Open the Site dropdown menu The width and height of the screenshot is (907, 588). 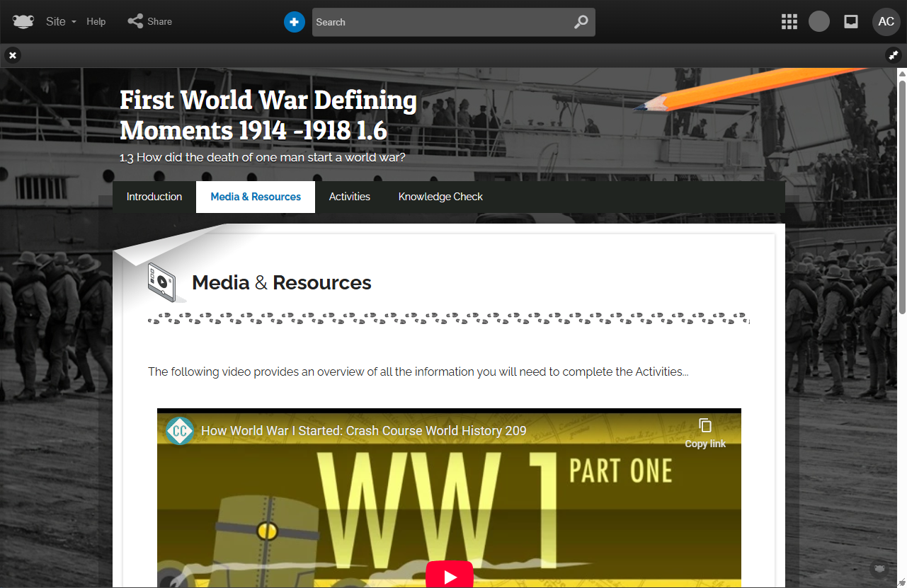pyautogui.click(x=61, y=22)
